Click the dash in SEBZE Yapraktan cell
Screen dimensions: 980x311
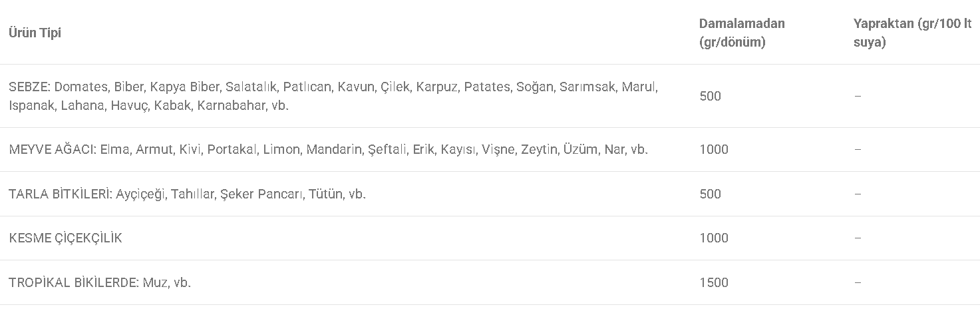pos(858,96)
